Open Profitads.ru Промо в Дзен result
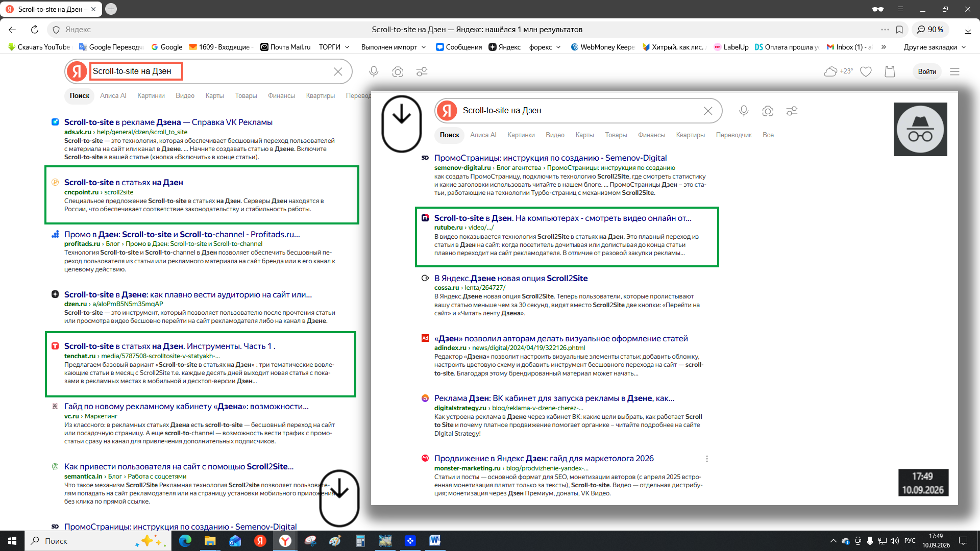980x551 pixels. (182, 234)
